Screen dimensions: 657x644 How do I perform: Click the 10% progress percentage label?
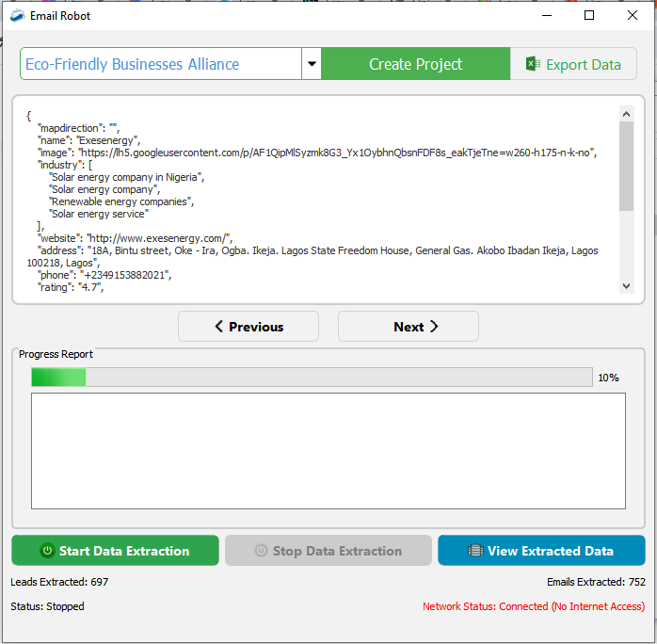[x=608, y=378]
